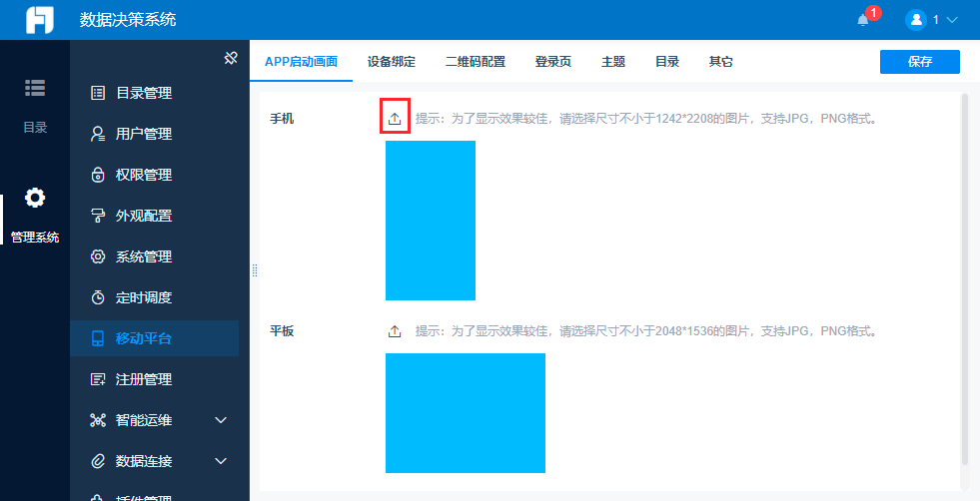Open 目录管理 menu text
The image size is (980, 501).
(x=144, y=93)
